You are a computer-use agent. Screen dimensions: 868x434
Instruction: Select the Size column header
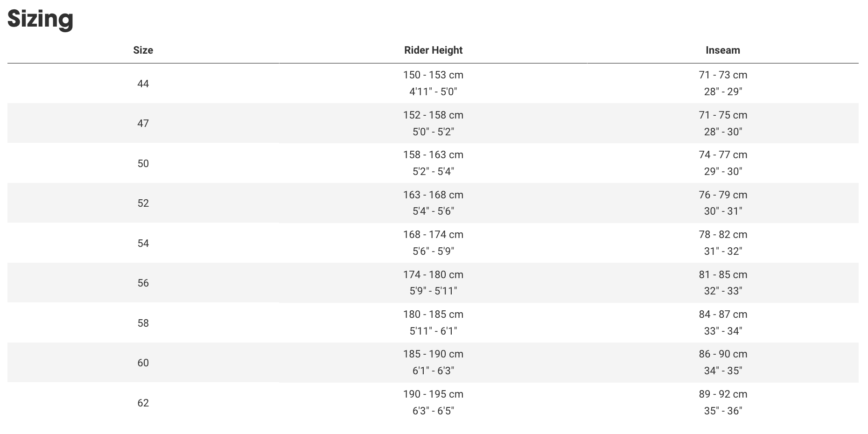(143, 50)
